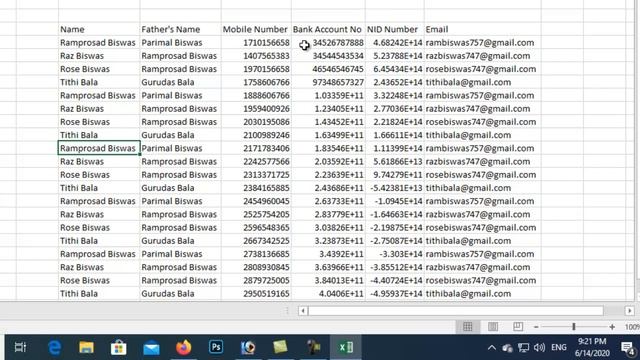The height and width of the screenshot is (360, 640).
Task: Open the clock showing 9:21 PM
Action: [592, 347]
